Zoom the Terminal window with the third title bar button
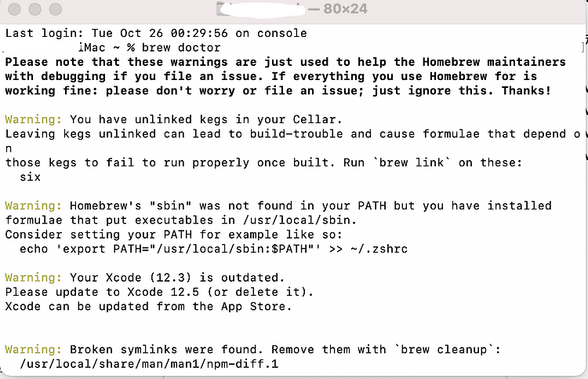 coord(56,9)
